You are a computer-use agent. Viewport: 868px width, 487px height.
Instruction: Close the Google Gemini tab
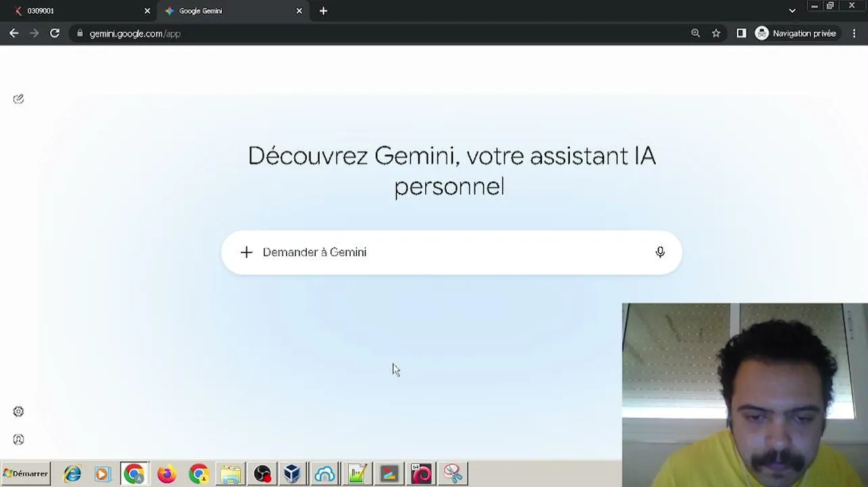click(x=299, y=11)
